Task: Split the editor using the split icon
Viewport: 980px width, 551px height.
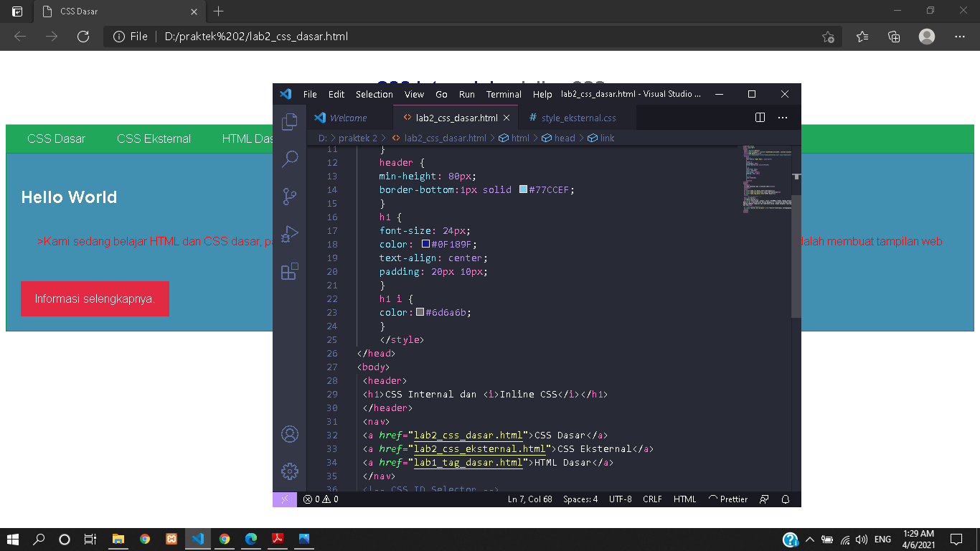Action: tap(759, 117)
